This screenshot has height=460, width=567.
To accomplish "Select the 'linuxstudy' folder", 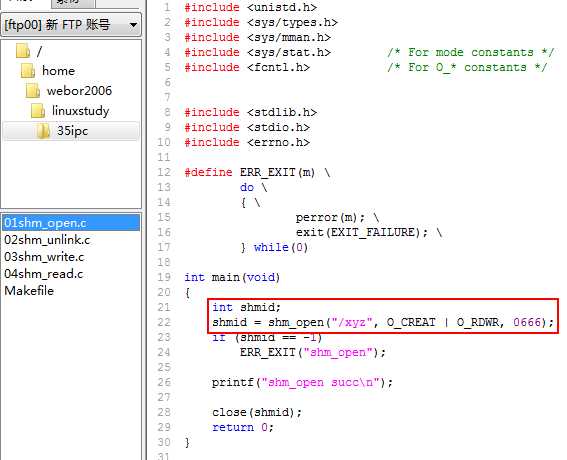I will pyautogui.click(x=80, y=111).
